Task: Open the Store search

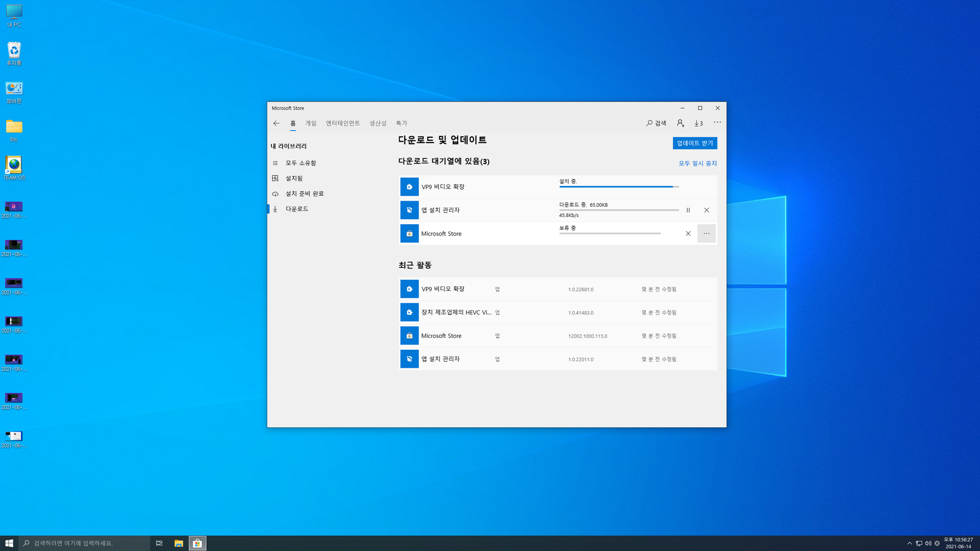Action: [656, 124]
